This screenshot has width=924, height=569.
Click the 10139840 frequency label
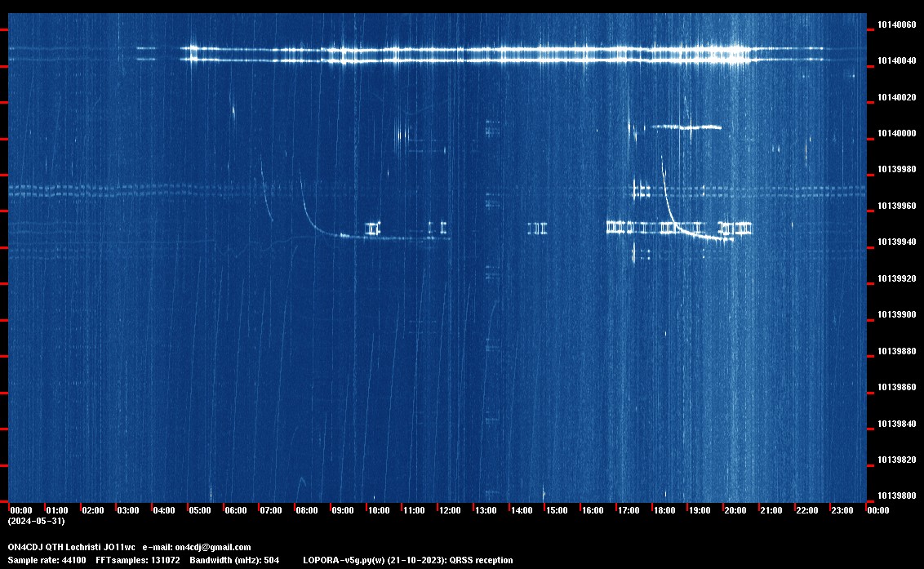tap(897, 424)
